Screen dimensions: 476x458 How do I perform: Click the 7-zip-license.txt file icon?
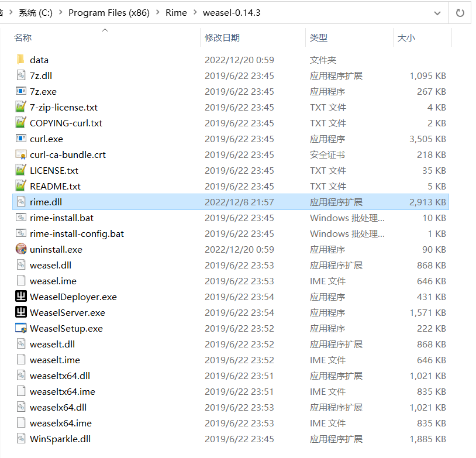pos(20,107)
